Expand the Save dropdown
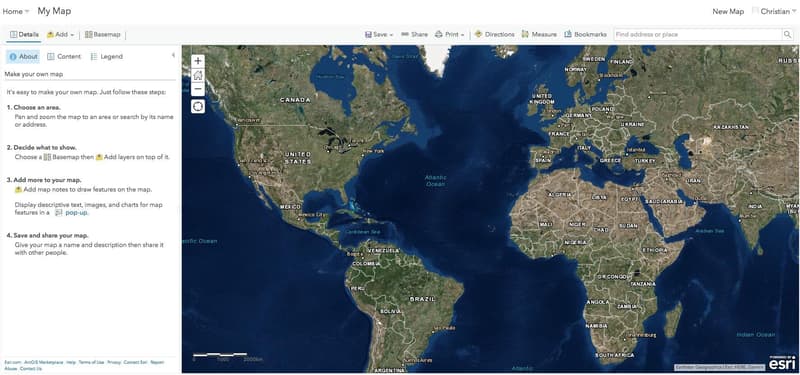This screenshot has width=800, height=375. (379, 35)
